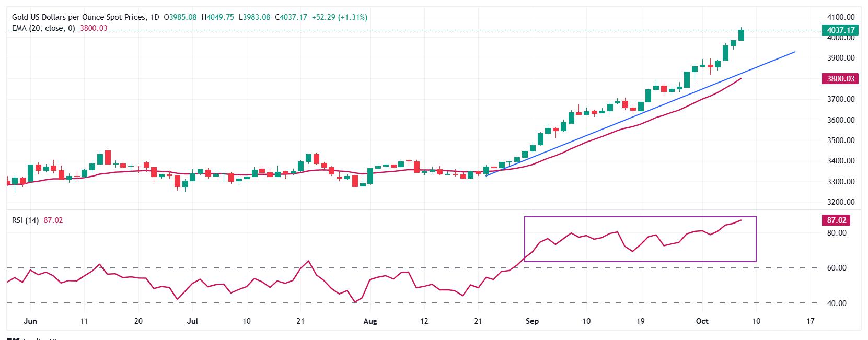Click the Sep label on time axis
868x340 pixels.
tap(532, 321)
